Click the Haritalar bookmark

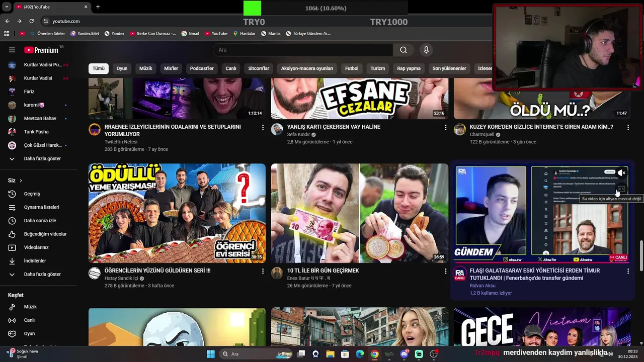244,34
